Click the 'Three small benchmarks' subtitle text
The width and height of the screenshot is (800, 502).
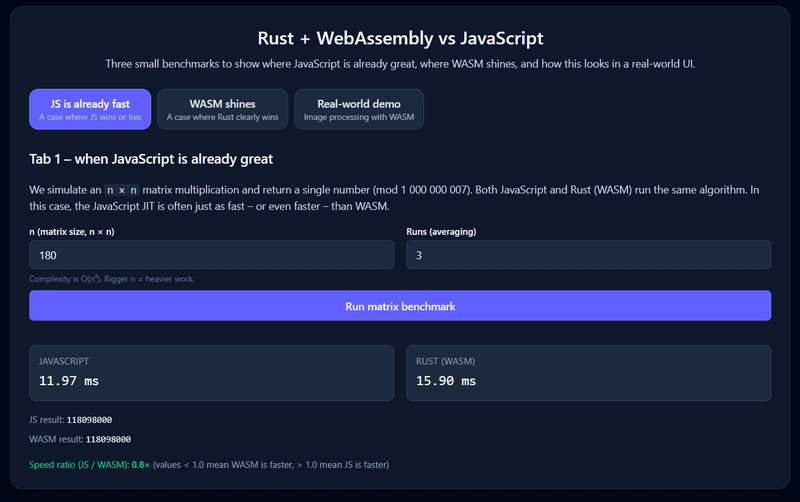(x=400, y=64)
